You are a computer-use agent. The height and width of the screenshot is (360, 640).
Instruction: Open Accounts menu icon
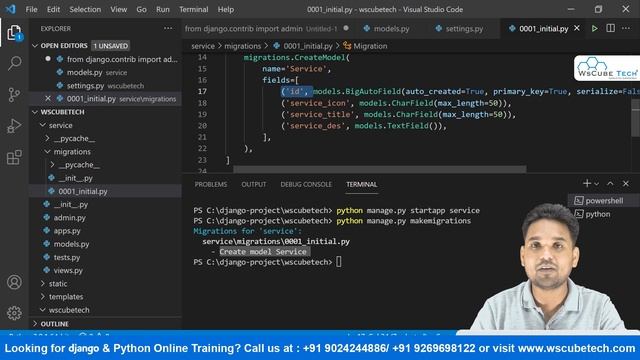(x=14, y=282)
